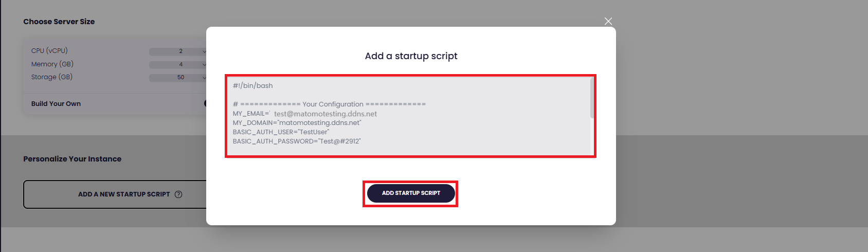This screenshot has height=252, width=868.
Task: Click the Personalize Your Instance heading
Action: [x=73, y=159]
